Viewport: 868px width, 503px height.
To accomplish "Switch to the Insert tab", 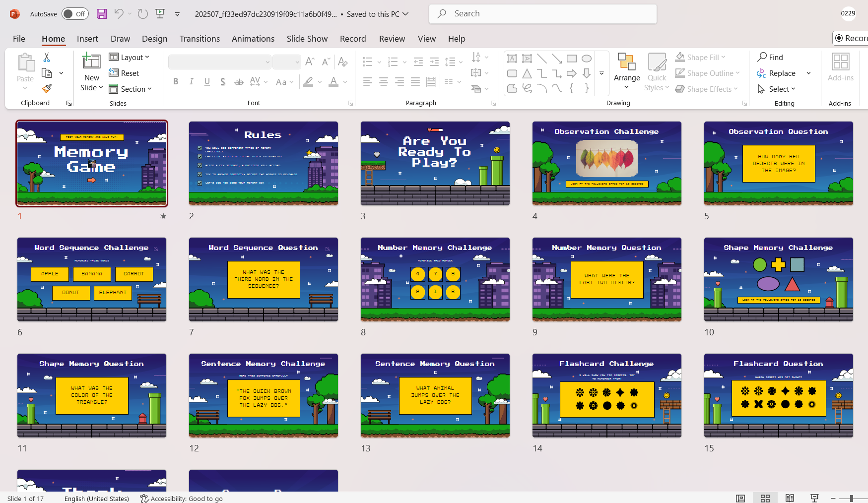I will tap(87, 39).
